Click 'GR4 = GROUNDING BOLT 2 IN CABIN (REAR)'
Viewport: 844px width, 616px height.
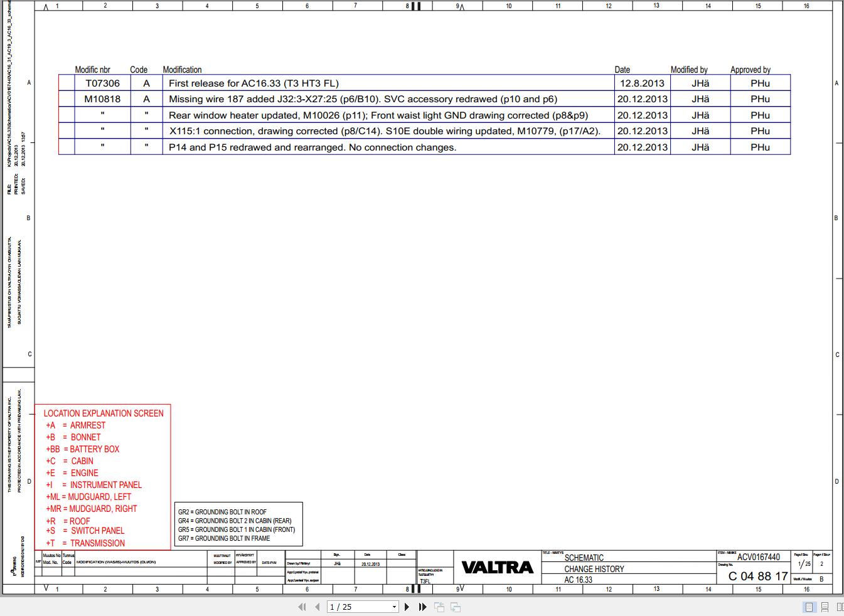[235, 521]
